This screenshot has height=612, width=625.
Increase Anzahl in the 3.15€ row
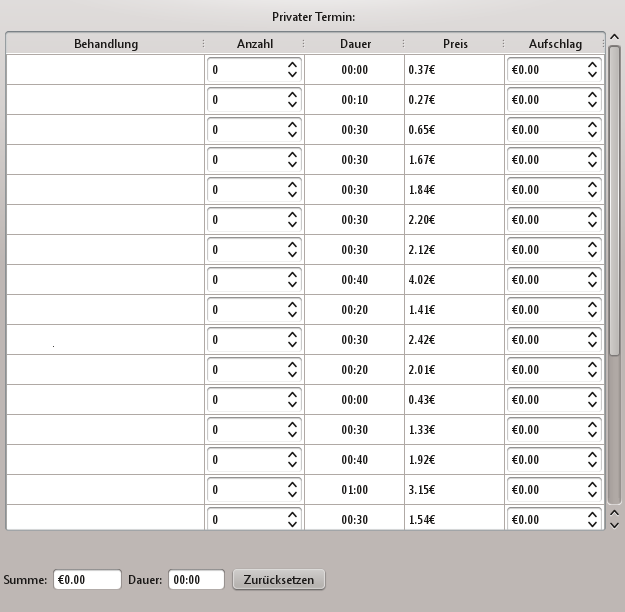click(292, 485)
